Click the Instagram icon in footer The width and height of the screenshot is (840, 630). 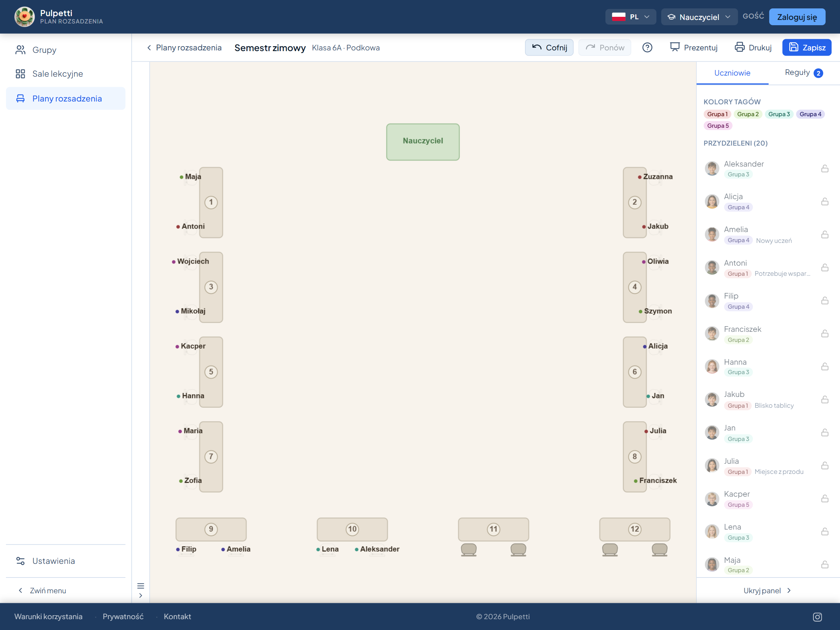(817, 617)
